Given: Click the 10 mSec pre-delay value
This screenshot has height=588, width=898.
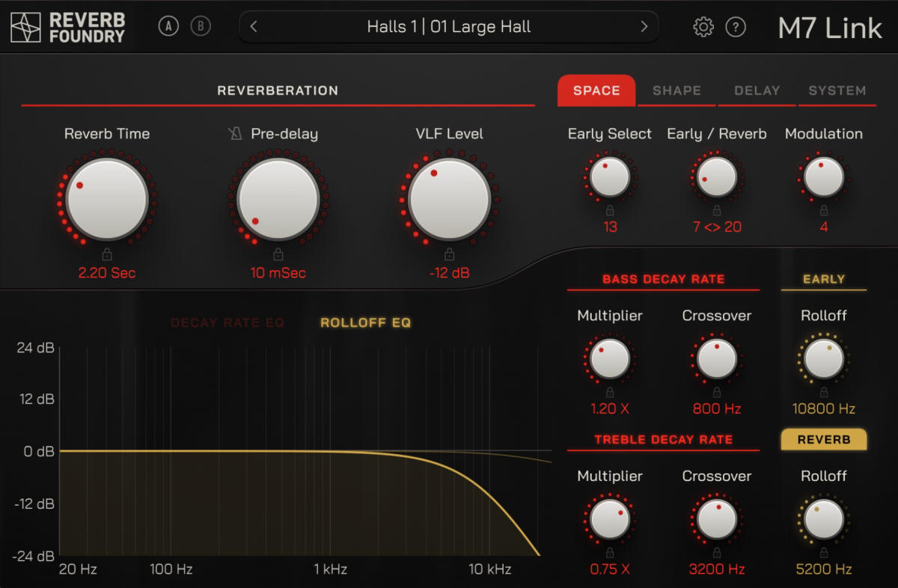Looking at the screenshot, I should (x=278, y=273).
